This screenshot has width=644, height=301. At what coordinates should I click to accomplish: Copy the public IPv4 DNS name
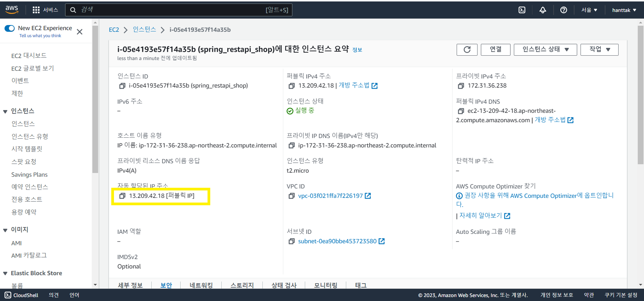click(461, 111)
